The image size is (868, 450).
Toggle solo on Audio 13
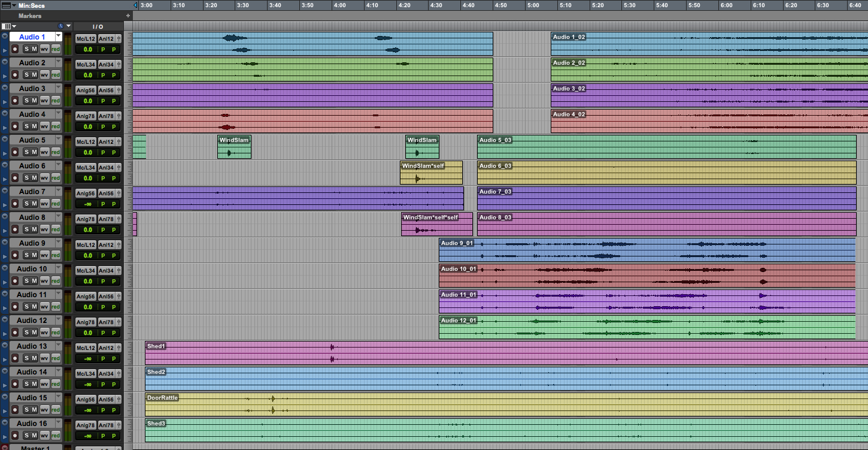tap(26, 358)
